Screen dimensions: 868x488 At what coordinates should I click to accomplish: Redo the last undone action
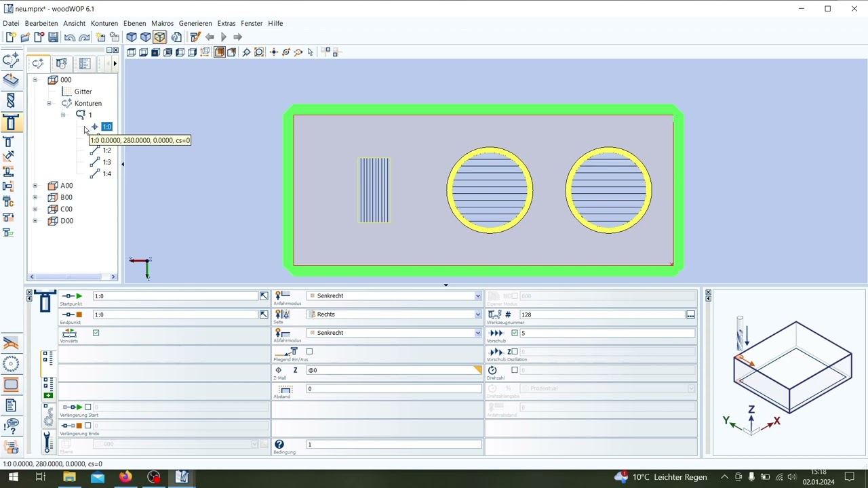coord(84,37)
